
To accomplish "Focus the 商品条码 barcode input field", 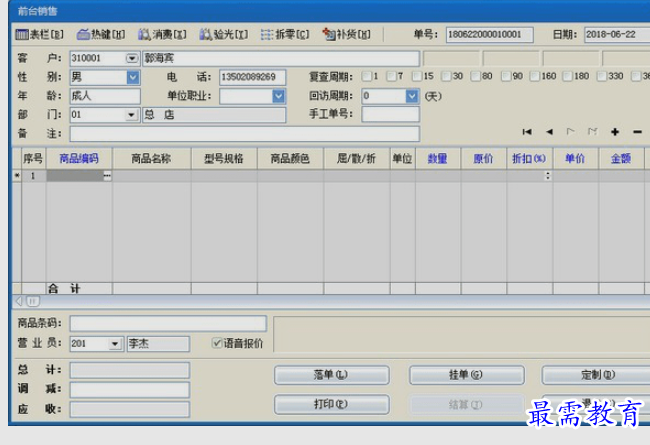I will tap(168, 323).
